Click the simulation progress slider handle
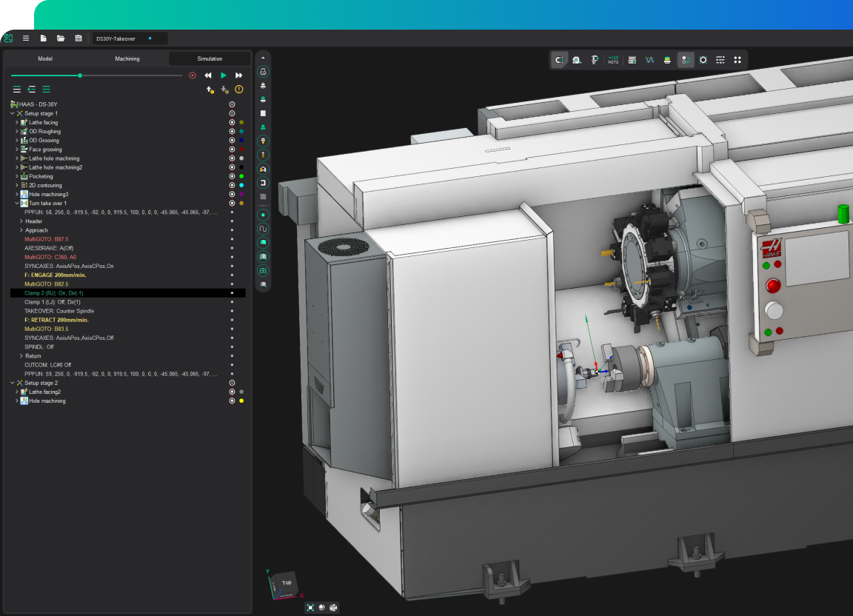Viewport: 853px width, 616px height. click(x=80, y=76)
